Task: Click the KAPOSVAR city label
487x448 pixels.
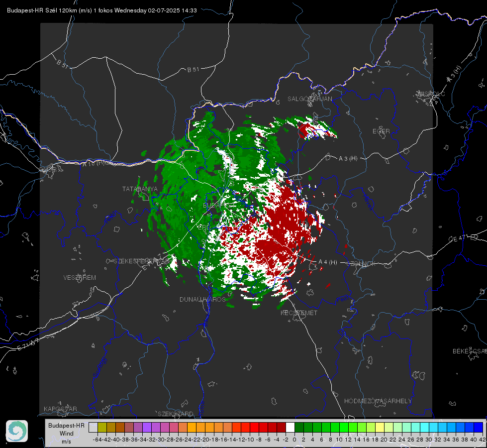Action: click(60, 409)
